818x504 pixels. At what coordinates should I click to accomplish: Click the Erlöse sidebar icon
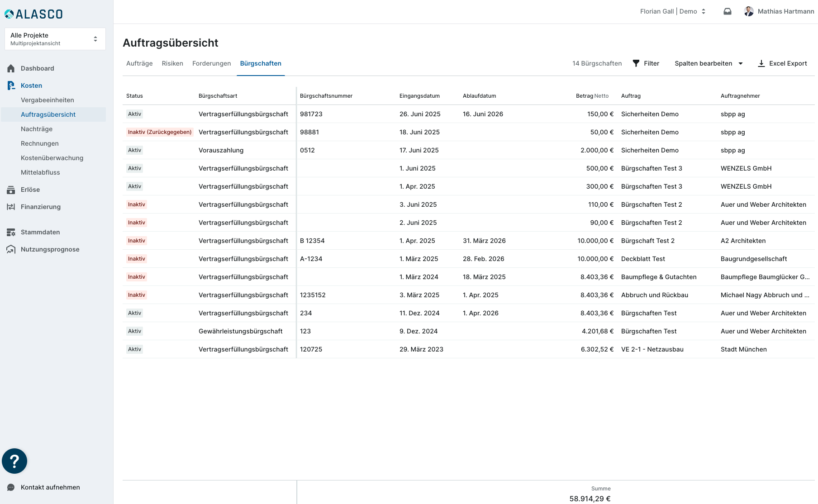pos(11,190)
